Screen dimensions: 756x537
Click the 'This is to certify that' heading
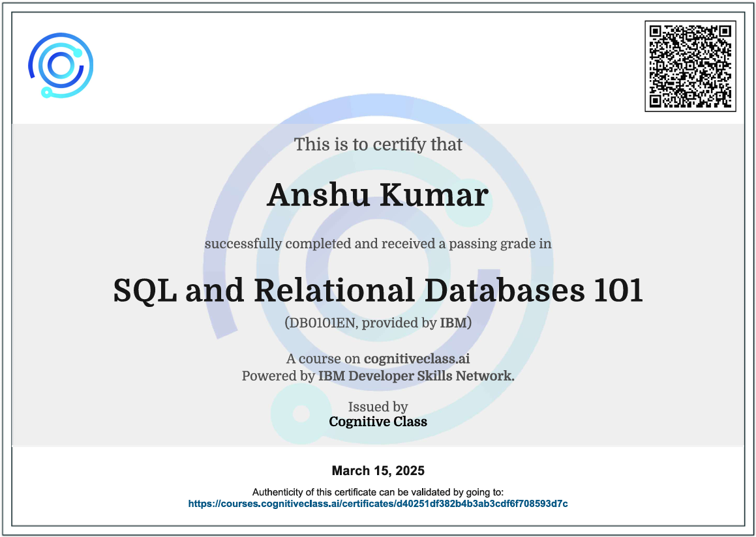pyautogui.click(x=378, y=144)
